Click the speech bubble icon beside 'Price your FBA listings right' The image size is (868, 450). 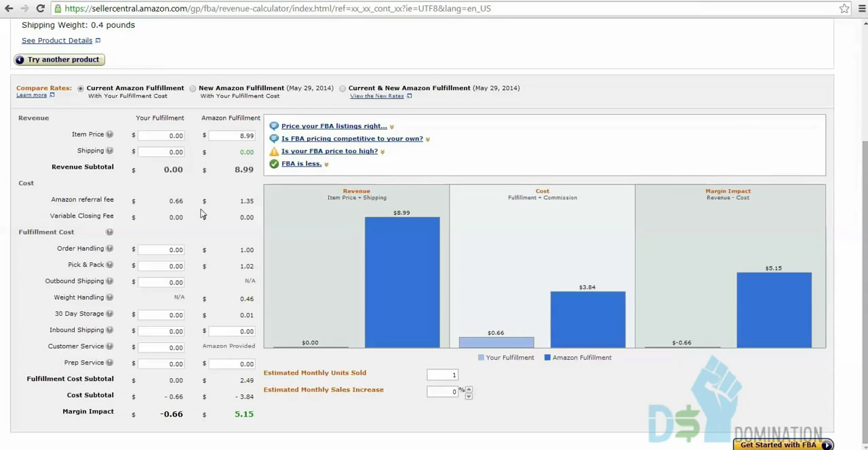coord(274,126)
